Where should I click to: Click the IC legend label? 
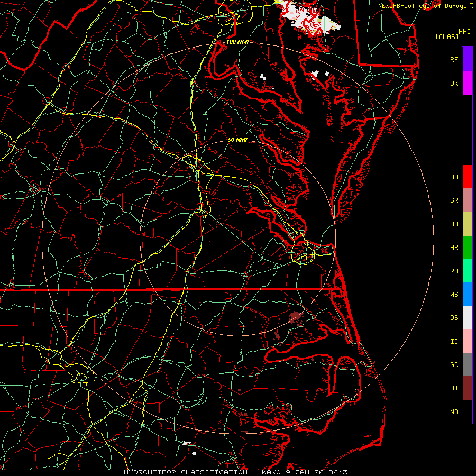(454, 342)
